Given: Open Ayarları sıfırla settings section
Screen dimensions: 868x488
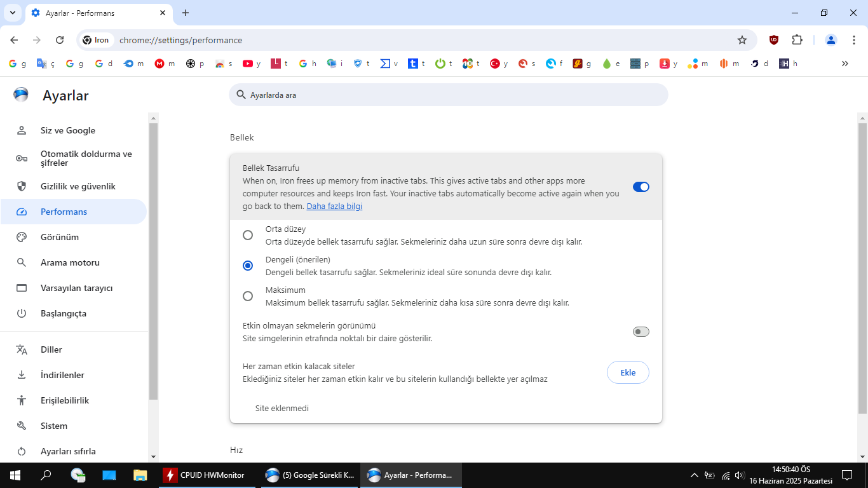Looking at the screenshot, I should (74, 451).
